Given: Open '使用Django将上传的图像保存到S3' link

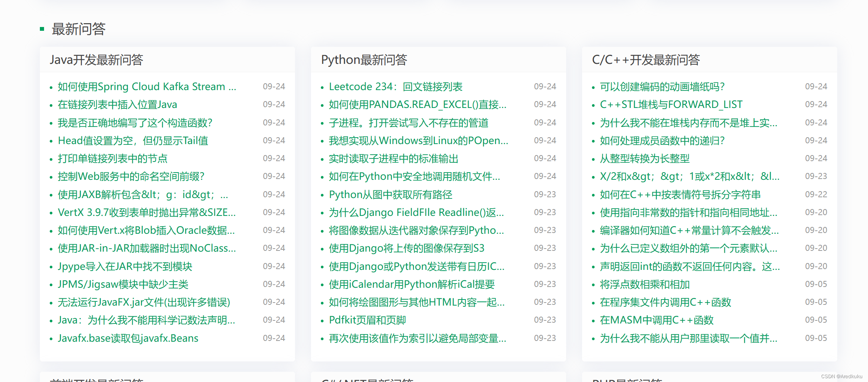Looking at the screenshot, I should tap(407, 248).
